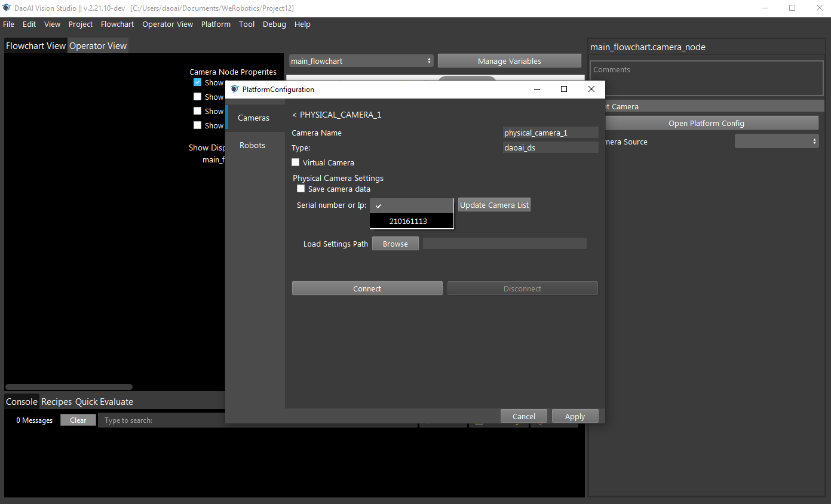The width and height of the screenshot is (831, 504).
Task: Close the PlatformConfiguration dialog with the X
Action: point(591,89)
